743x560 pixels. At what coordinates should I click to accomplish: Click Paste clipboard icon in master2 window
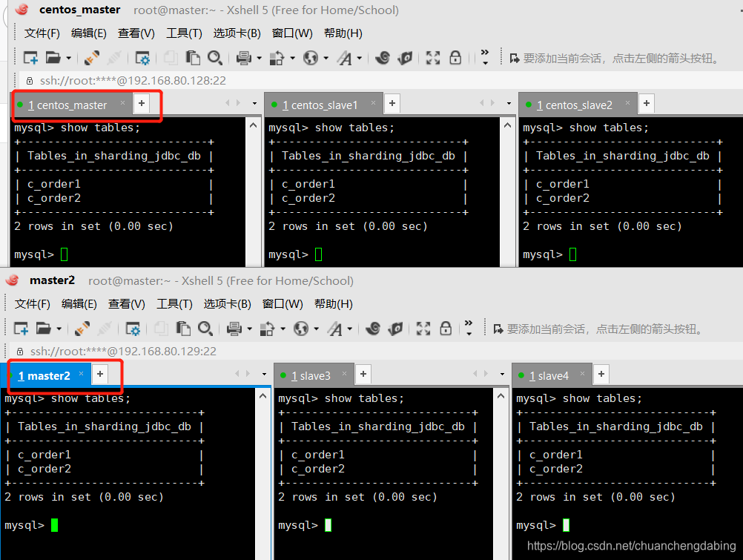point(183,329)
